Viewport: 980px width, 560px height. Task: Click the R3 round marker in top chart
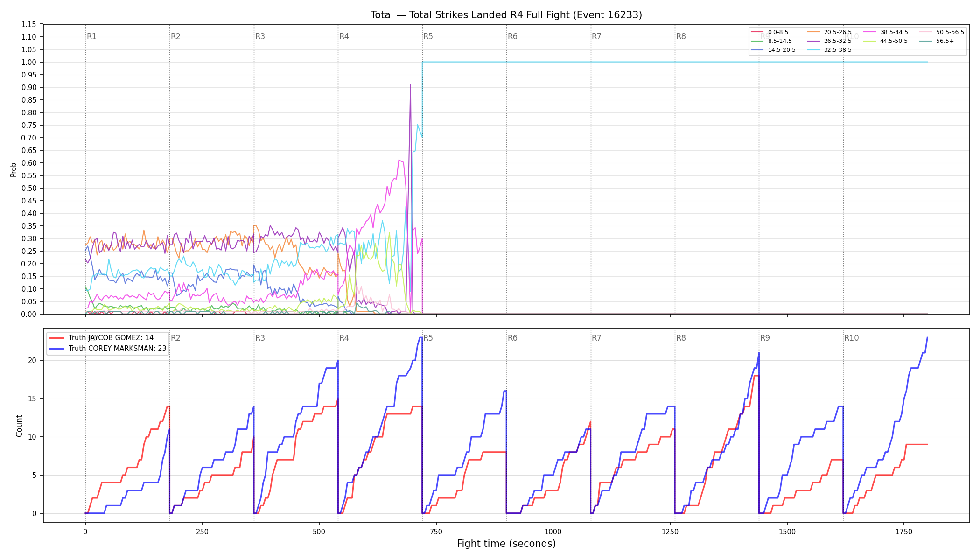(x=260, y=36)
